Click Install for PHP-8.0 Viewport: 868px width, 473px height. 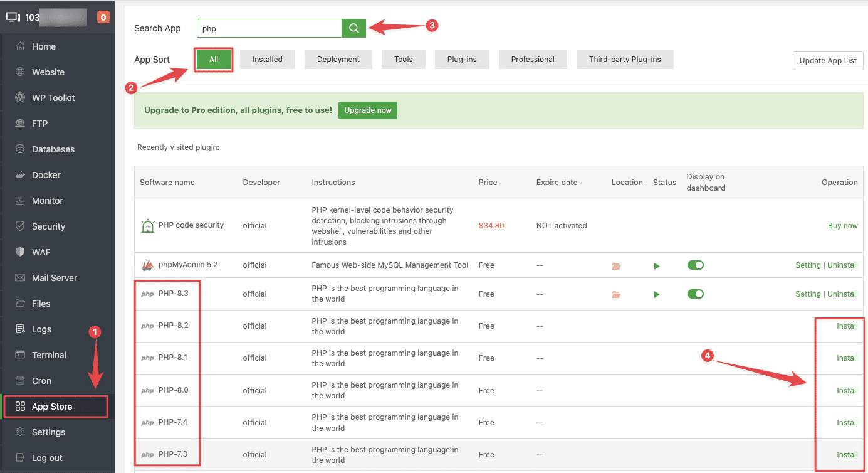pyautogui.click(x=847, y=391)
